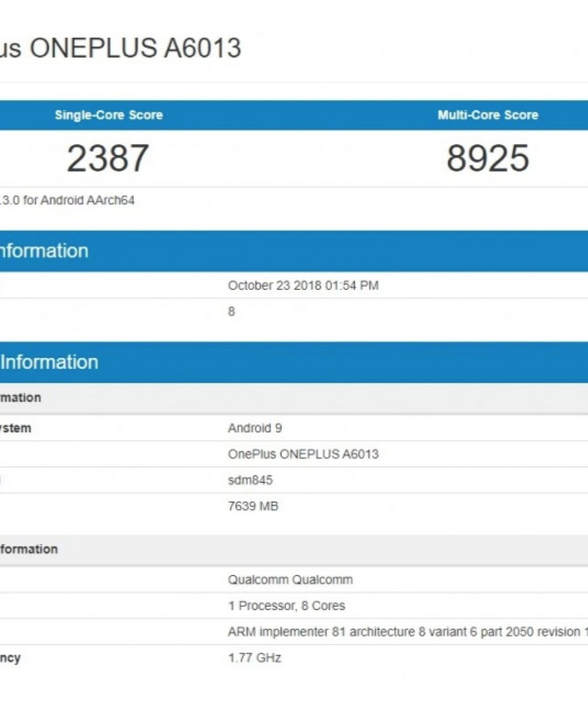Screen dimensions: 588x705
Task: Select the Multi-Core Score header
Action: pos(487,115)
